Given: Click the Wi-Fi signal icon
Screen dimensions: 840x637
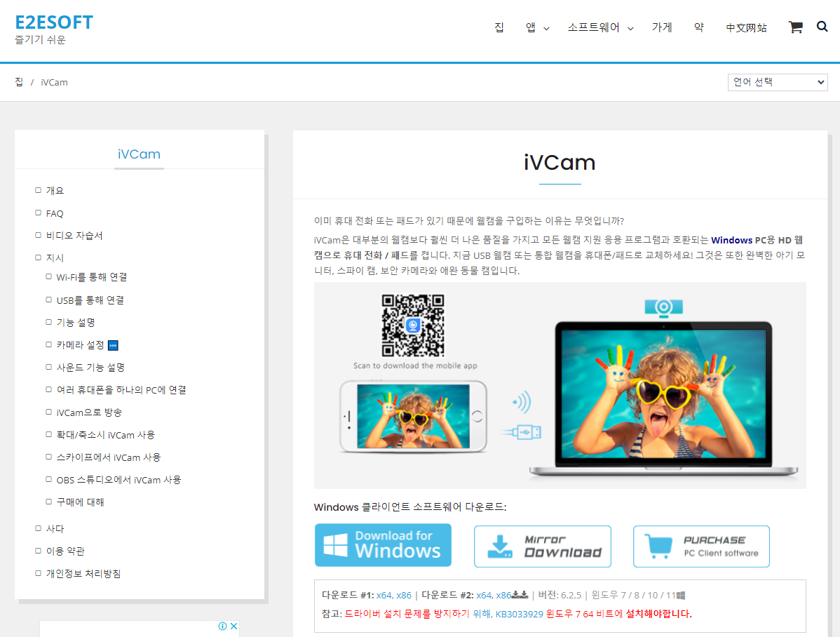Looking at the screenshot, I should point(521,401).
